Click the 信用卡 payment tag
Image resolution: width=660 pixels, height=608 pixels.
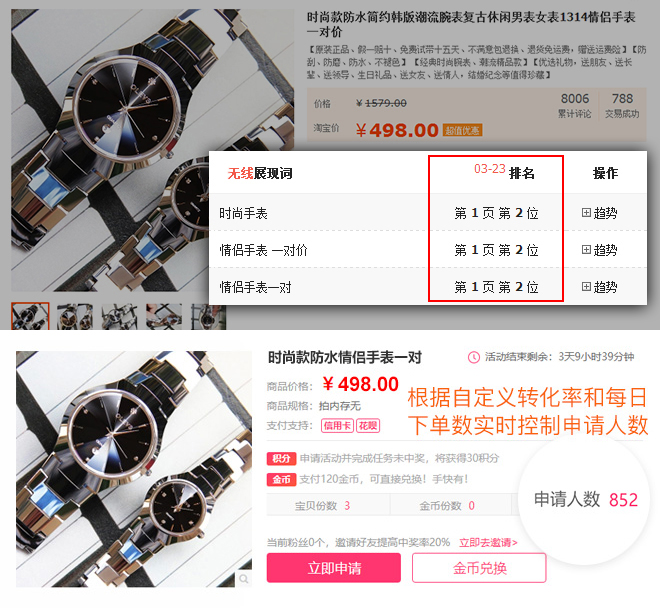(337, 426)
